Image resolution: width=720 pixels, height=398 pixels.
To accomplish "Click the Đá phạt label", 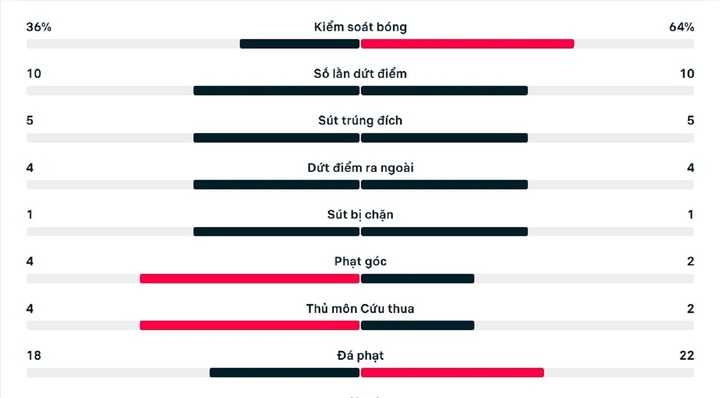I will tap(360, 356).
